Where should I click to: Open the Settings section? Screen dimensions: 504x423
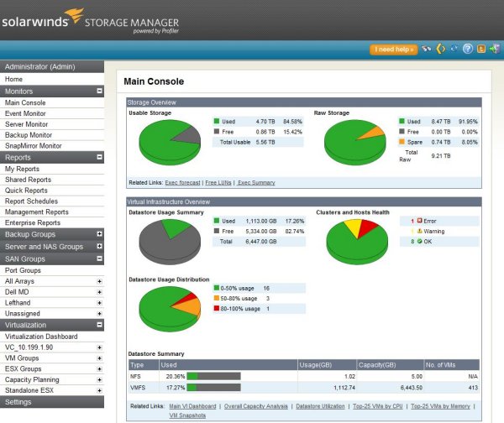pyautogui.click(x=52, y=402)
